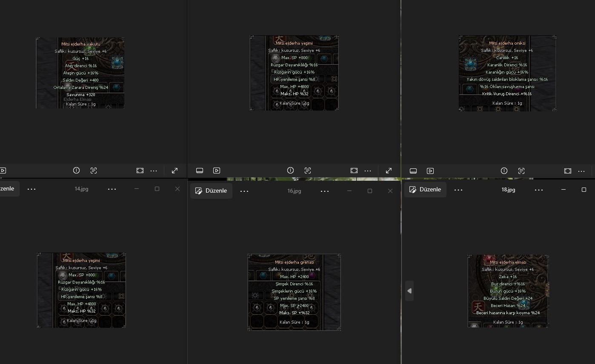Click the 14.jpg file name title

click(81, 189)
